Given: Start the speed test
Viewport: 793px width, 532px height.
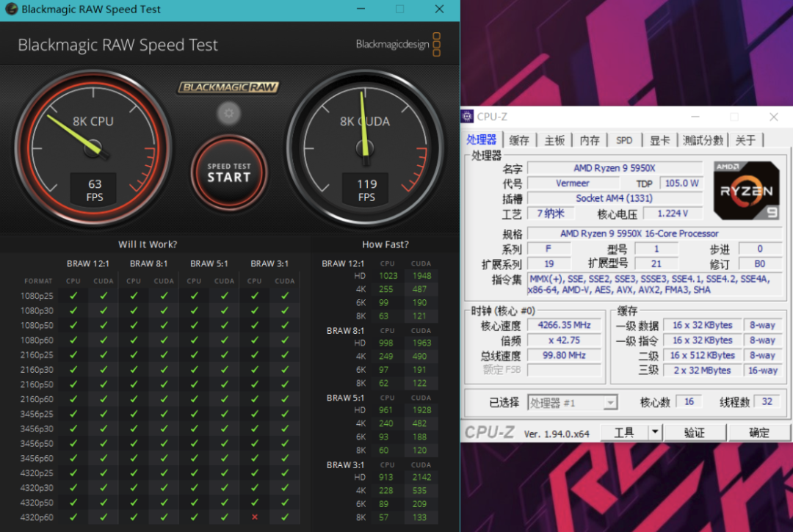Looking at the screenshot, I should tap(228, 172).
